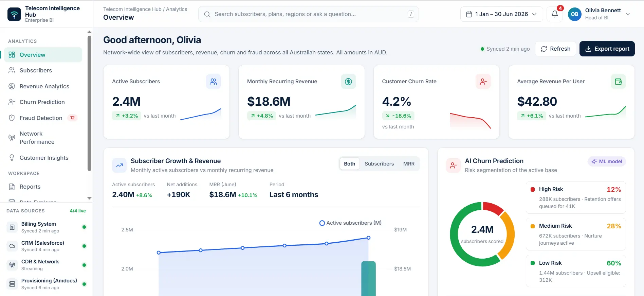644x296 pixels.
Task: Click the Billing System source icon
Action: (12, 227)
